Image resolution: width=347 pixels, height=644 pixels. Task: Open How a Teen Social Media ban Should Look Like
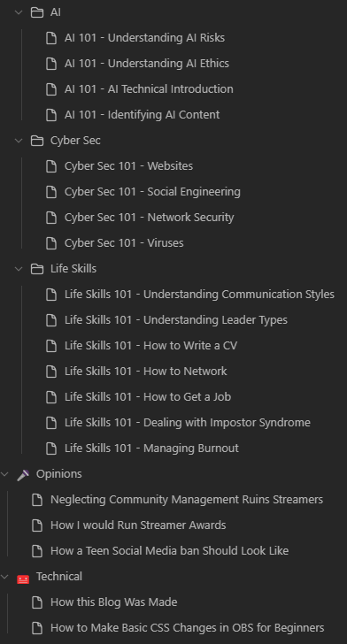(169, 551)
